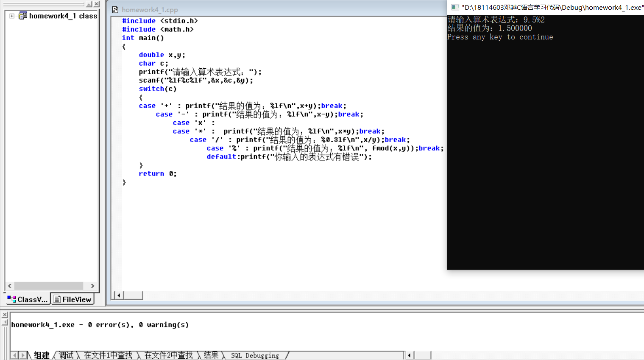
Task: Select the SQL Debugging tab
Action: point(256,355)
